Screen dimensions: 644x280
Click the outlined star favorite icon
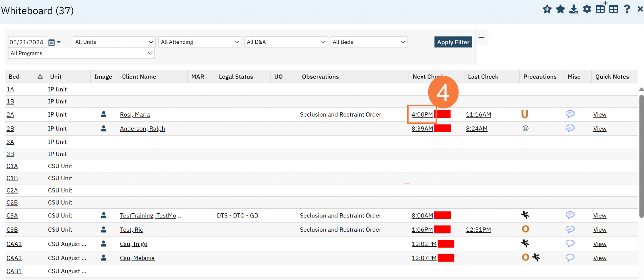coord(547,9)
